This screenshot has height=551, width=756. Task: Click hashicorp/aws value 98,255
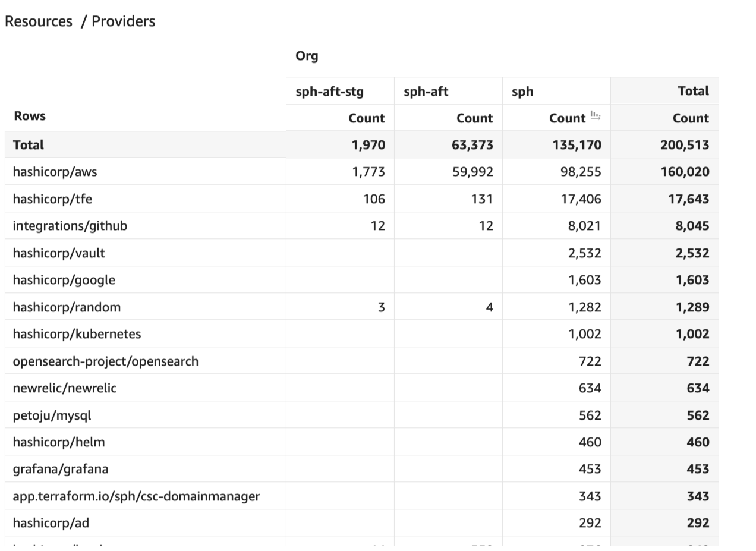pyautogui.click(x=581, y=172)
